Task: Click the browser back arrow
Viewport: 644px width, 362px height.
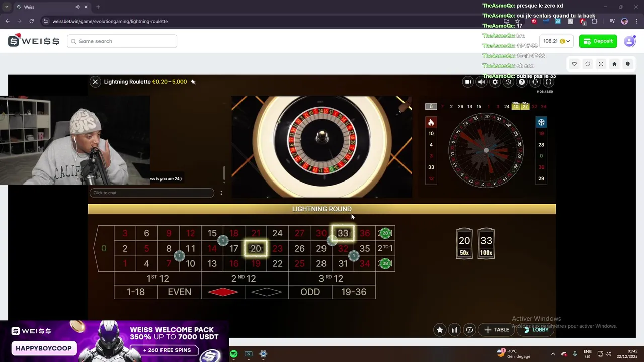Action: pos(7,21)
